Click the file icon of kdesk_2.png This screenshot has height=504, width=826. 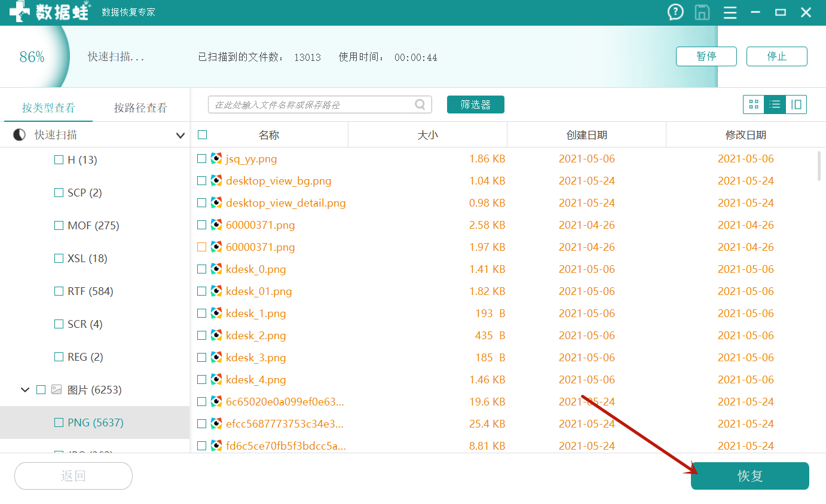(216, 336)
